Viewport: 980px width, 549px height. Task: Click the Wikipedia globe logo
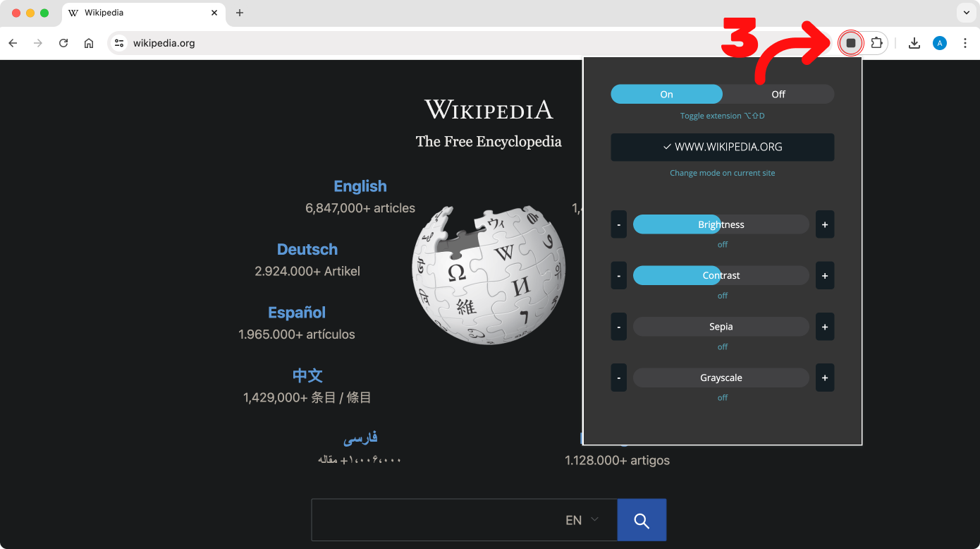point(489,275)
